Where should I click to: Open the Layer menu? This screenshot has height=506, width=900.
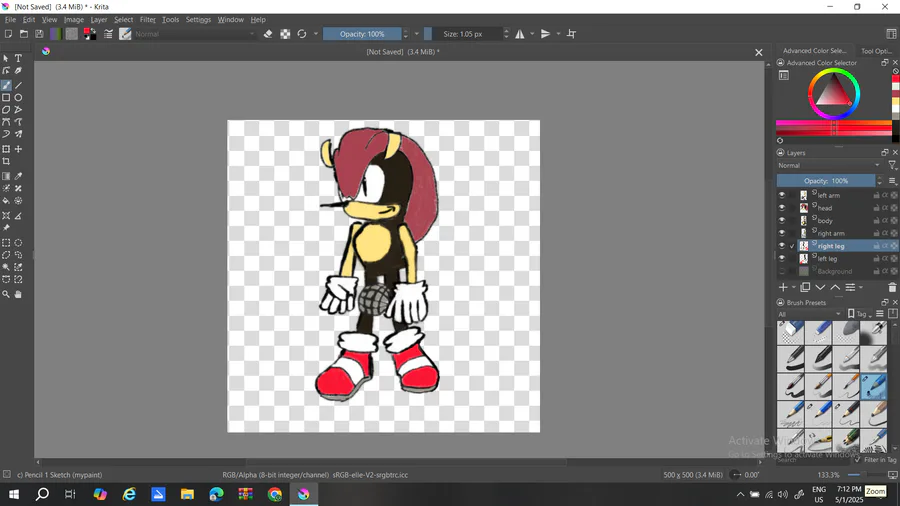99,20
